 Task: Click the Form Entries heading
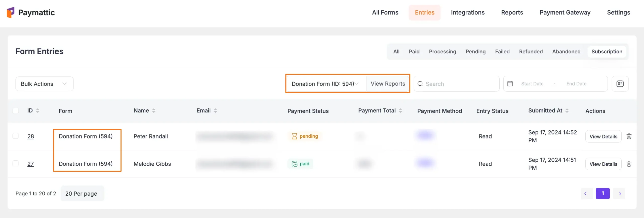click(x=39, y=51)
